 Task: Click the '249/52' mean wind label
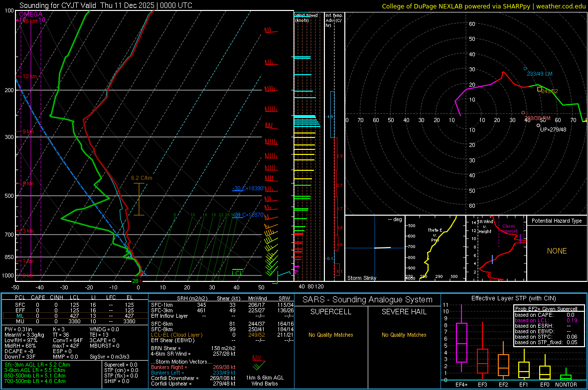550,91
